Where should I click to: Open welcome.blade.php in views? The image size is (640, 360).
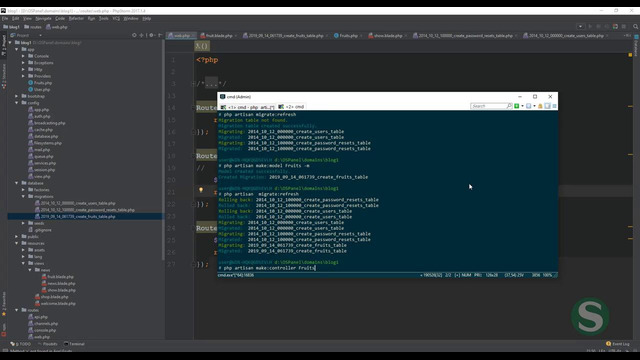[55, 304]
